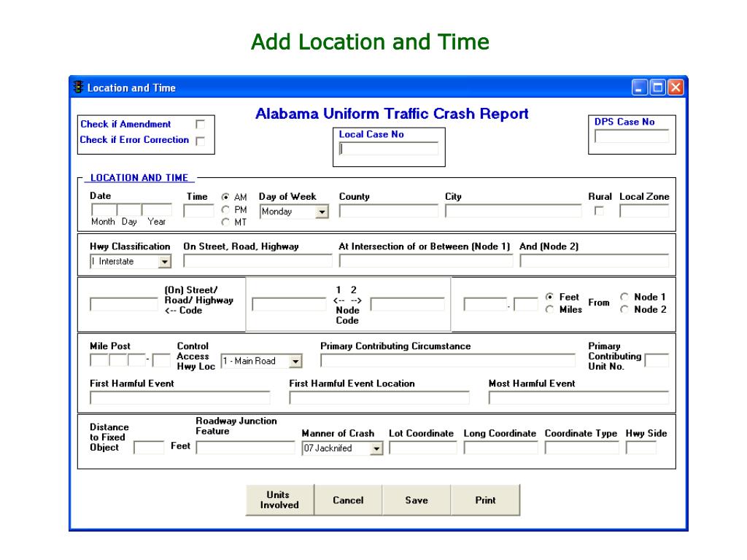Click the Roadway Junction Feature field
747x560 pixels.
point(246,447)
